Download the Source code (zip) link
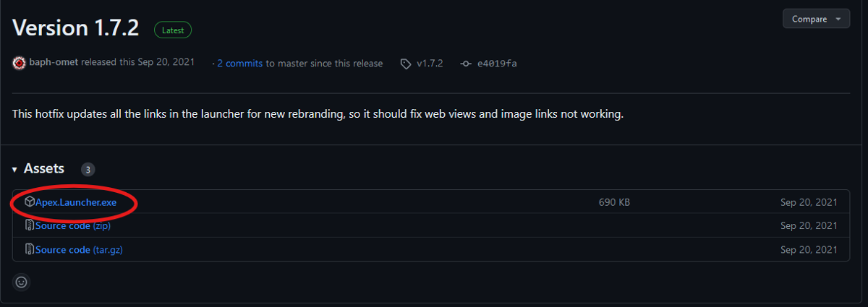The image size is (868, 307). pyautogui.click(x=73, y=226)
